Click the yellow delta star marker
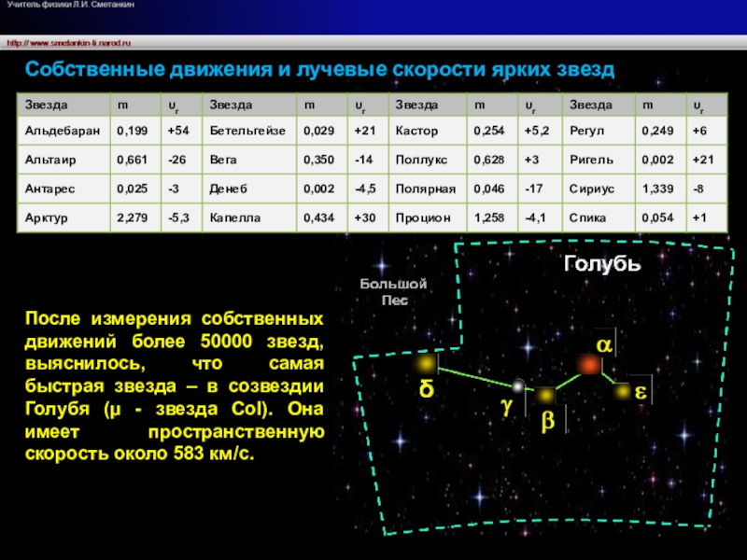Screen dimensions: 747x560 425,364
